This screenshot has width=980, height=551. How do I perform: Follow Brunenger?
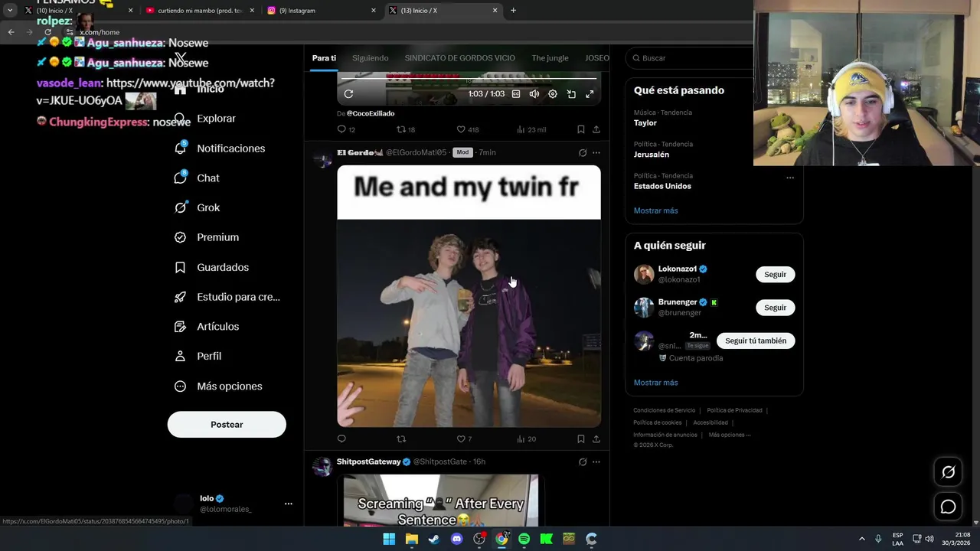(x=775, y=308)
